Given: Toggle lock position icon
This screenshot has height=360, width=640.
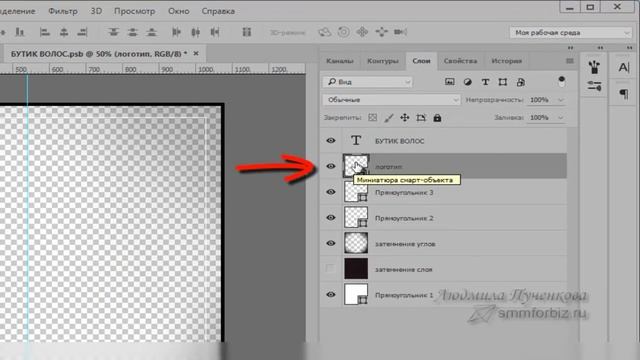Looking at the screenshot, I should (x=404, y=118).
